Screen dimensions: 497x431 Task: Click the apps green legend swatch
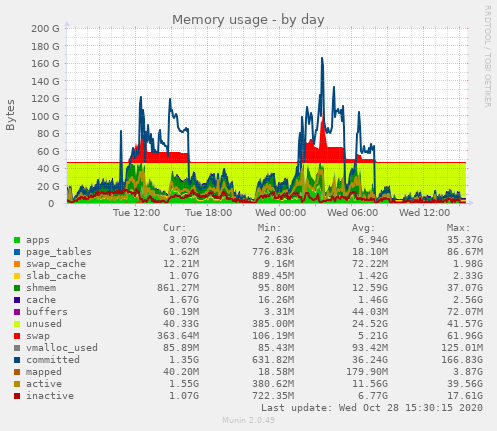(x=17, y=240)
